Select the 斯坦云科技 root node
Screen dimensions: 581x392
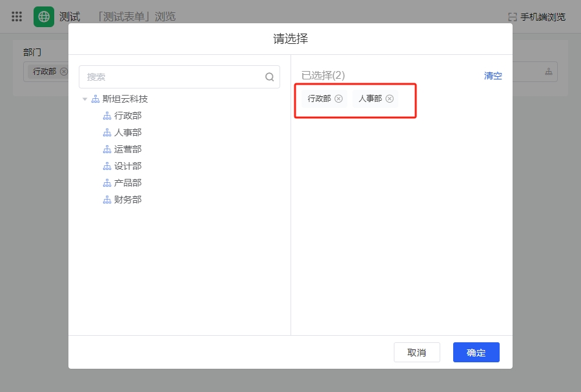point(125,99)
